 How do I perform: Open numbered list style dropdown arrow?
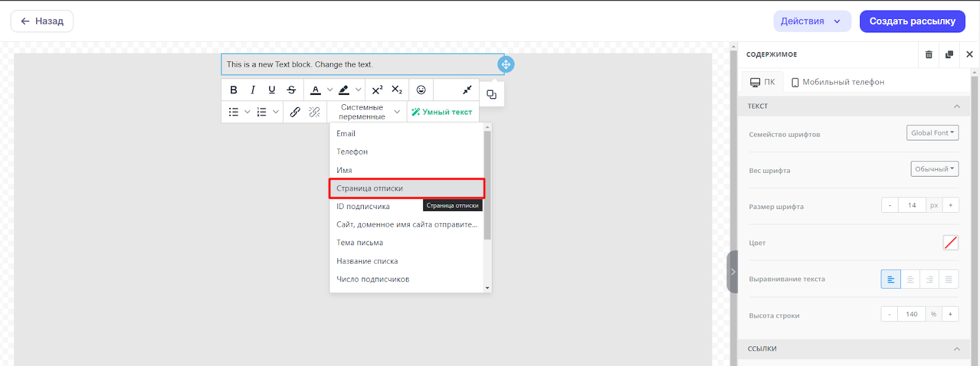tap(276, 112)
